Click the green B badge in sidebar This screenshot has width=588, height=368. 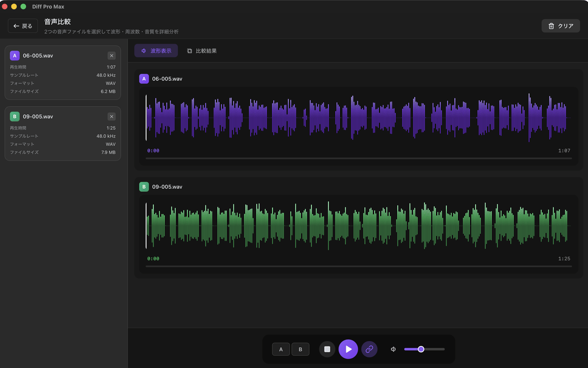[15, 116]
